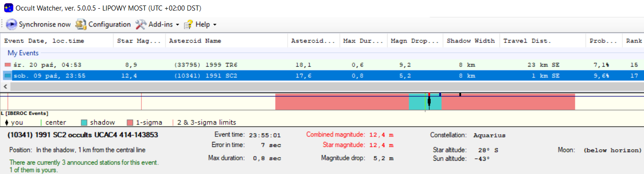Viewport: 644px width, 174px height.
Task: Collapse the My Events group header
Action: point(23,53)
